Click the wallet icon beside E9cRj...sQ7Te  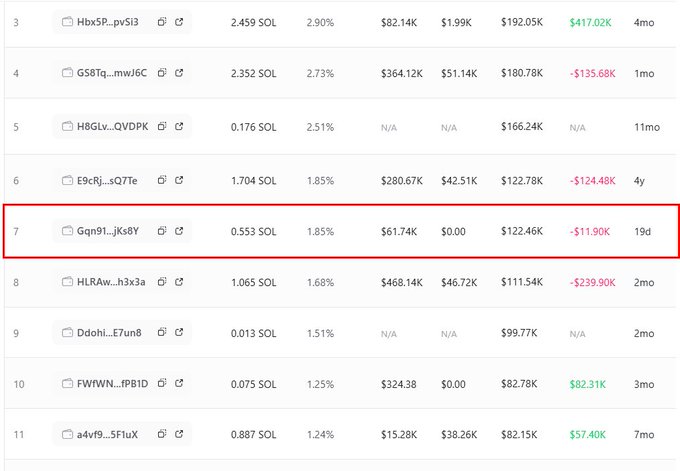tap(67, 180)
